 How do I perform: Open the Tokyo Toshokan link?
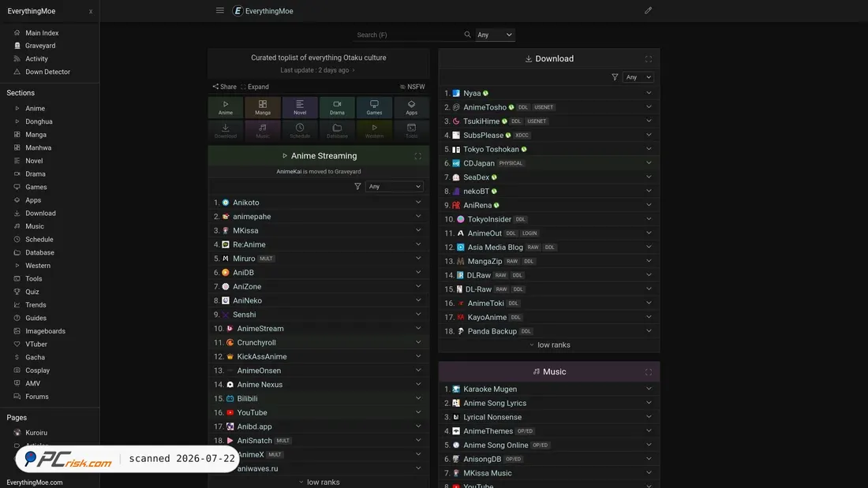pyautogui.click(x=491, y=149)
